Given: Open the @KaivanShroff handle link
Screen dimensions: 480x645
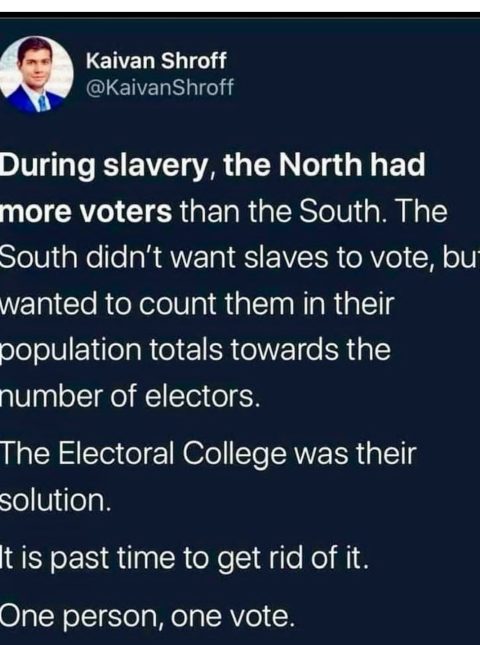Looking at the screenshot, I should 160,87.
